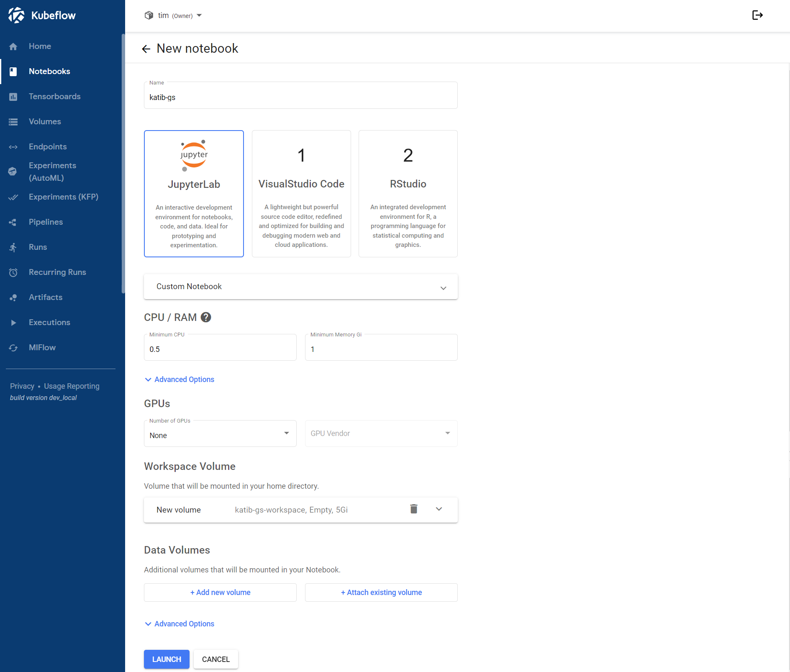Click the Minimum Memory Gi field

click(381, 347)
